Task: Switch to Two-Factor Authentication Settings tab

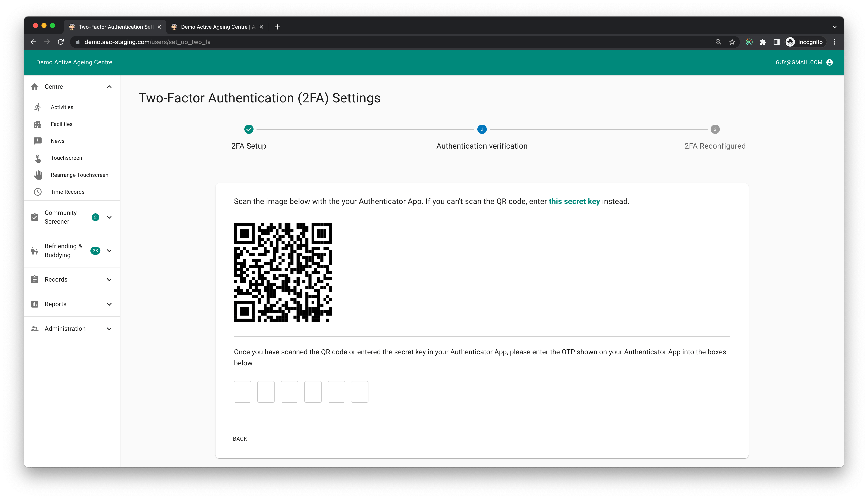Action: click(x=115, y=27)
